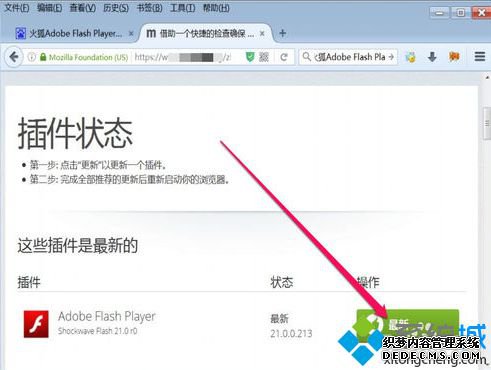The width and height of the screenshot is (491, 370).
Task: Click Mozilla Foundation (US) identity label
Action: click(x=88, y=57)
